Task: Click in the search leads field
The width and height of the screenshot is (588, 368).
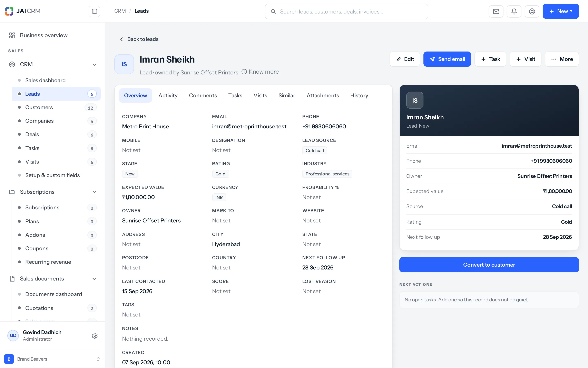Action: [346, 11]
